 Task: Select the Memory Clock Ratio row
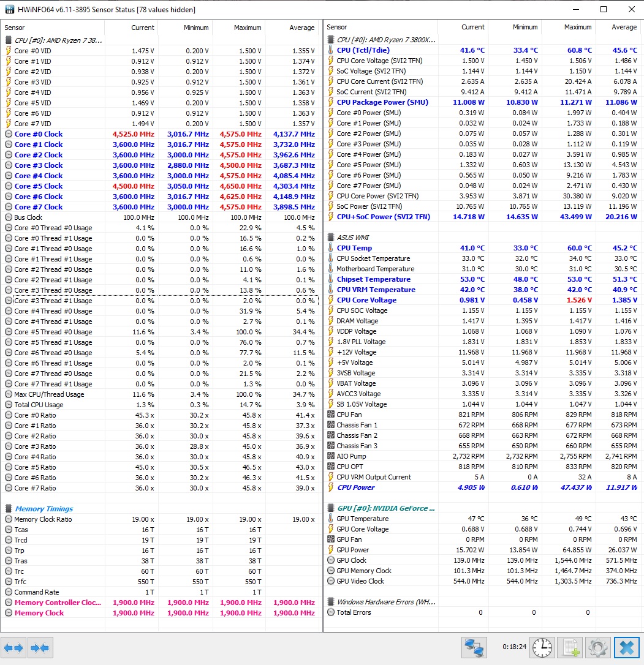click(x=160, y=519)
